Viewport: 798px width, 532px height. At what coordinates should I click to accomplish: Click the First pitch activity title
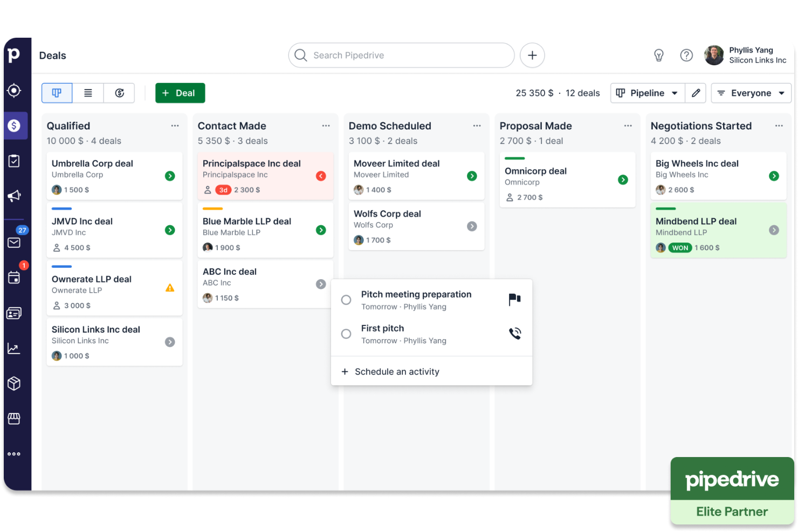tap(382, 328)
